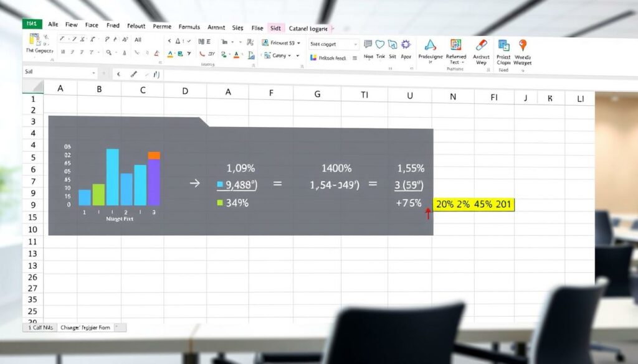Select row header 27
Screen dimensions: 638x364
tap(32, 288)
